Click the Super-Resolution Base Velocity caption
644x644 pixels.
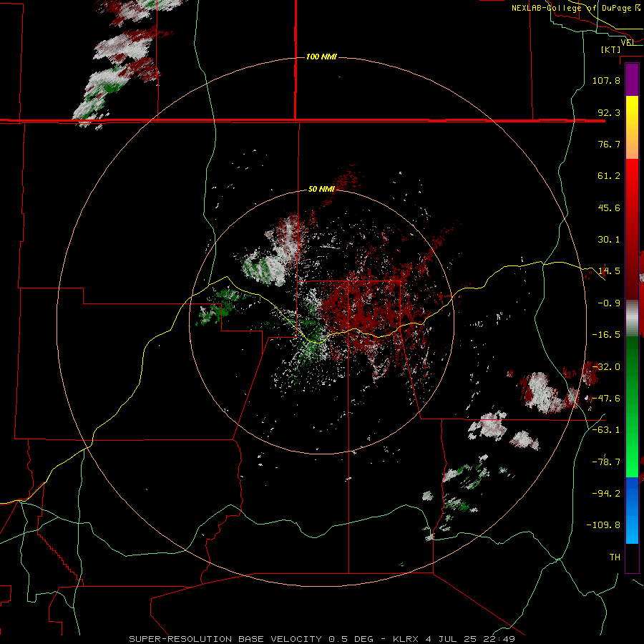tap(321, 639)
